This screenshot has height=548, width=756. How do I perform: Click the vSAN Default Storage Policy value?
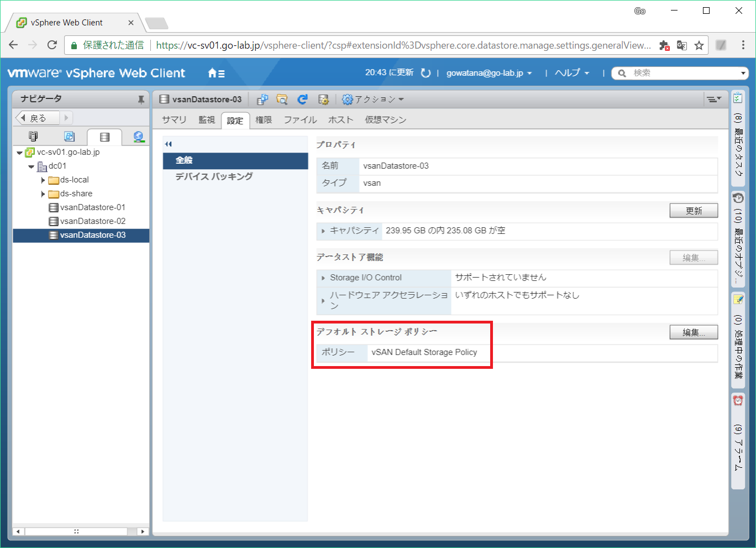[424, 352]
